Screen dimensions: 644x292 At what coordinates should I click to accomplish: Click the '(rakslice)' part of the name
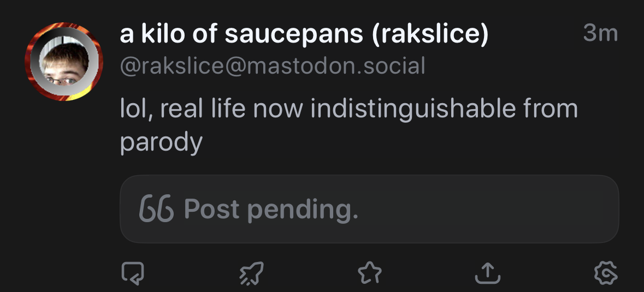coord(429,35)
